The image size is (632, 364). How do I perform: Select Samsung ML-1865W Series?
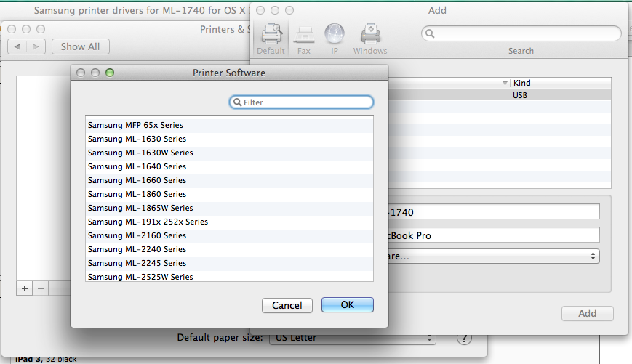click(x=229, y=208)
